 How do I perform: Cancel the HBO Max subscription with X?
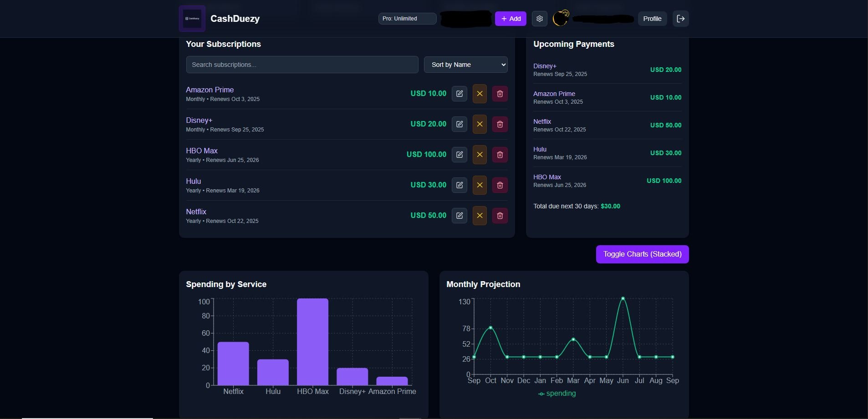pos(480,155)
